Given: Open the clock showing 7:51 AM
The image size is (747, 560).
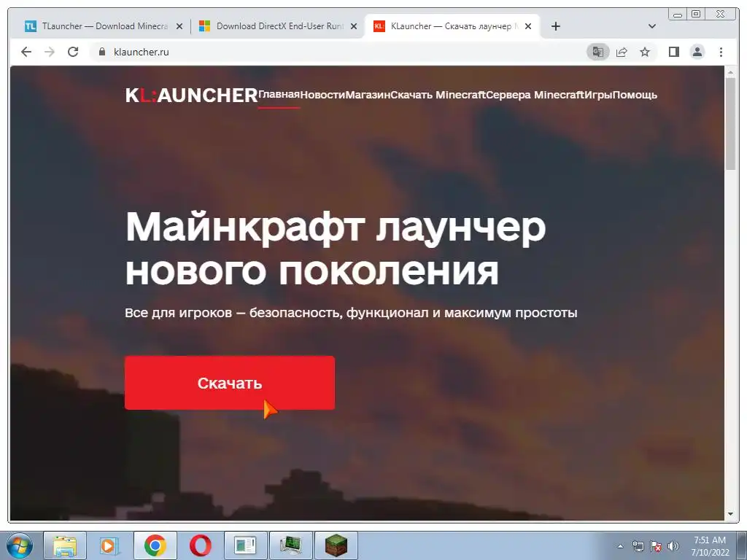Looking at the screenshot, I should (x=710, y=545).
